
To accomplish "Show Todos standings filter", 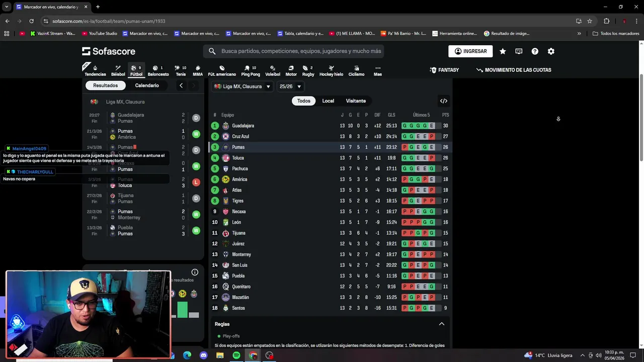I will coord(304,101).
